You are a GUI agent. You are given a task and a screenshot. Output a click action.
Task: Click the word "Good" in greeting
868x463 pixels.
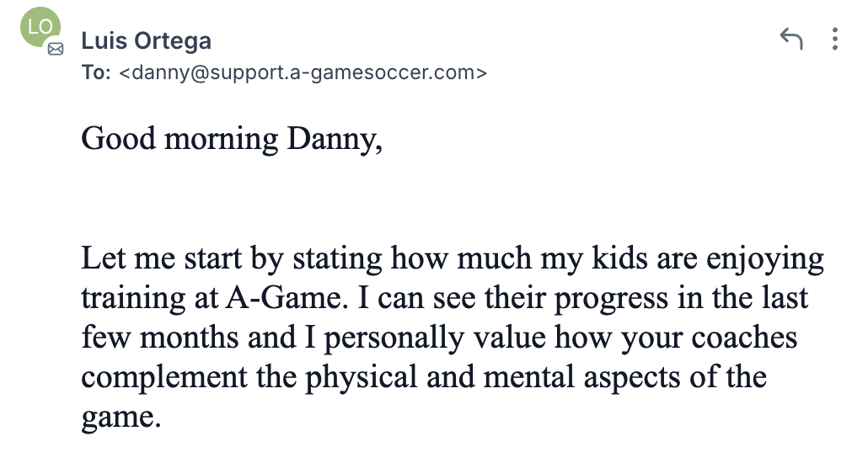(119, 138)
